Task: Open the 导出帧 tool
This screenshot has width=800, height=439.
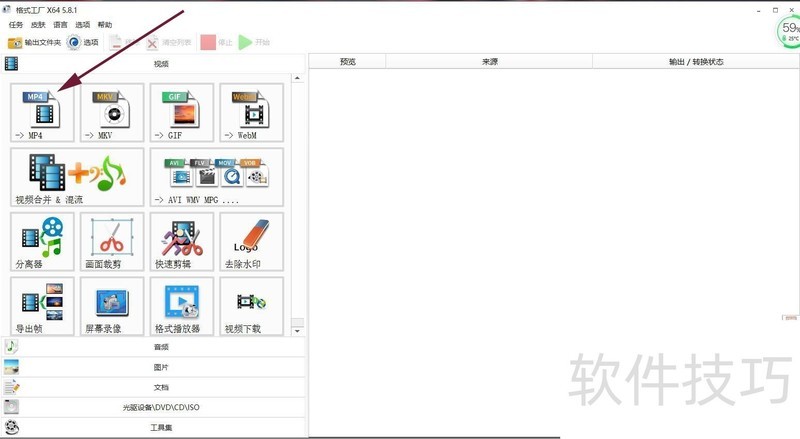Action: click(42, 306)
